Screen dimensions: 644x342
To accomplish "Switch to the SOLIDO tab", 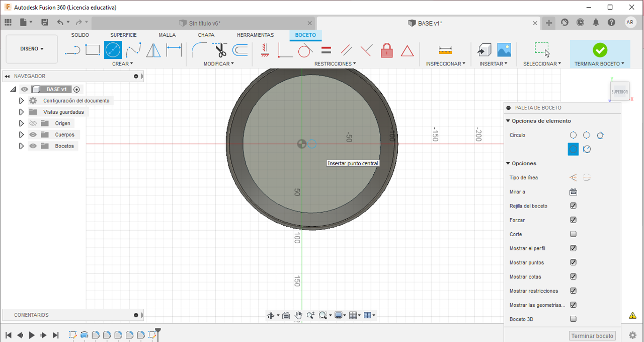I will 80,35.
